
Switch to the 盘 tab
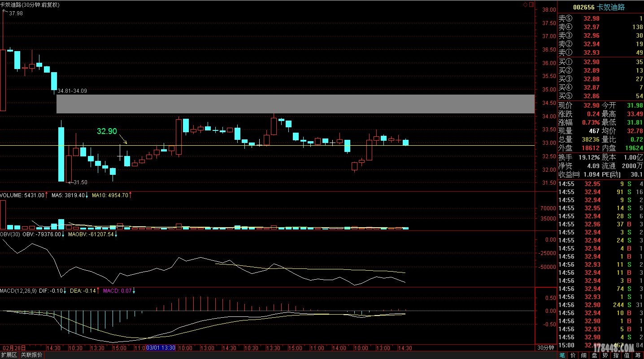point(594,355)
